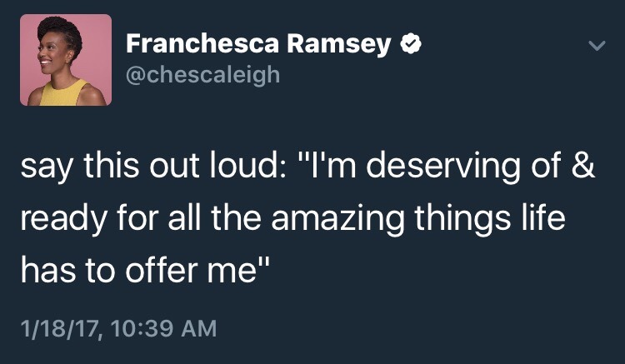Click the word "ready" in the tweet
Screen dimensions: 625x364
[59, 221]
